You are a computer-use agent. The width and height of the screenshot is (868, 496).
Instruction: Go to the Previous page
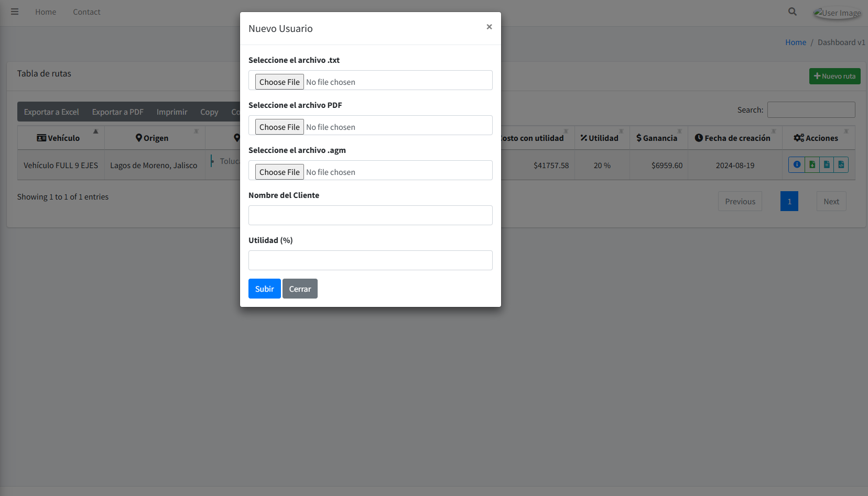(x=740, y=201)
